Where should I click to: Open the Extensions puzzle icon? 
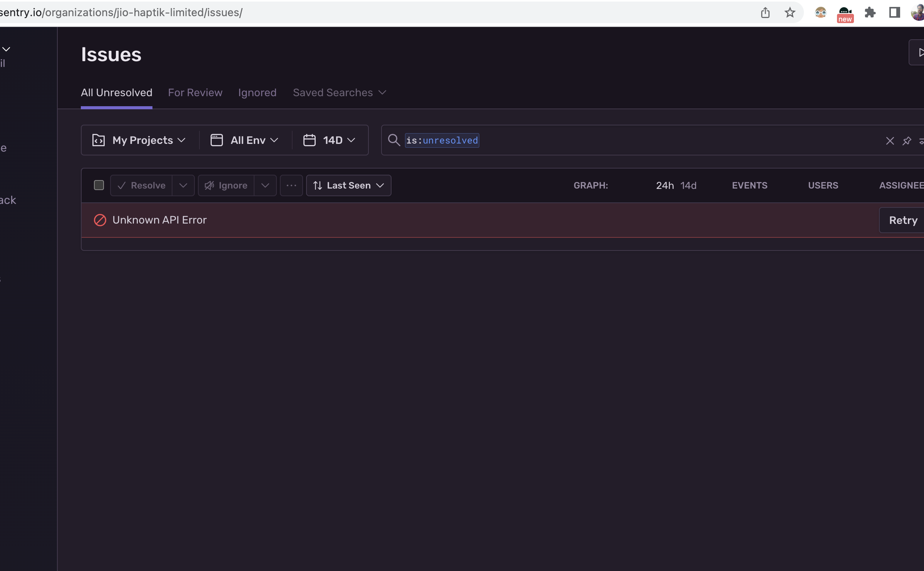[x=870, y=13]
